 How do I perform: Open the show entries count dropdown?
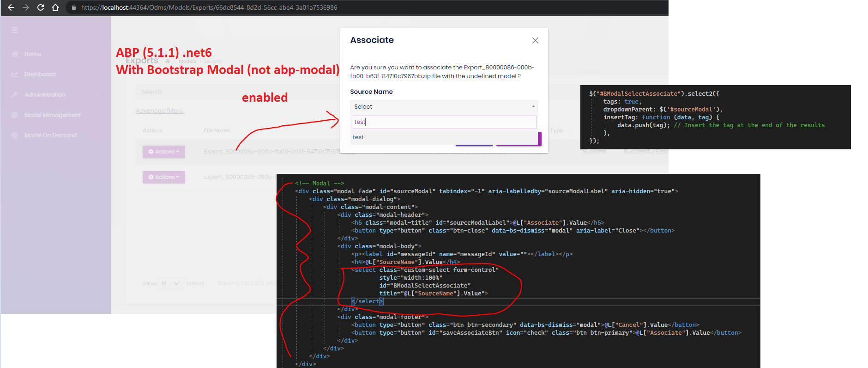pyautogui.click(x=169, y=283)
